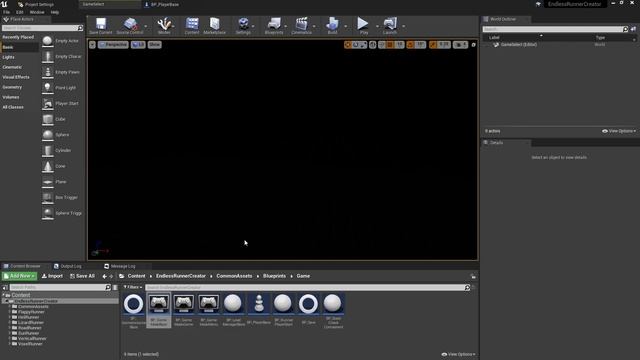The width and height of the screenshot is (640, 360).
Task: Select the Lights category in Place Actors
Action: pyautogui.click(x=9, y=57)
